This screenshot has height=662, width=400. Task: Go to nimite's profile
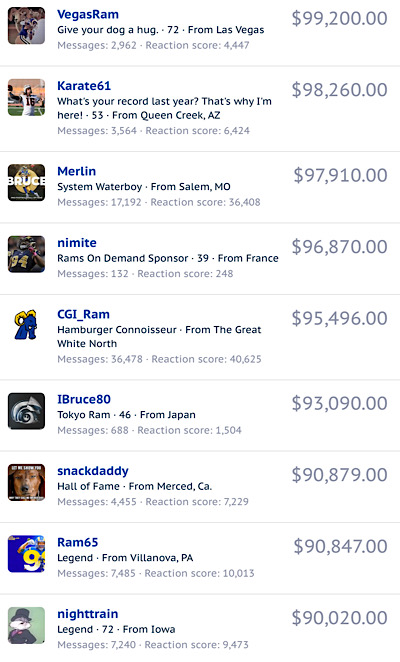(x=77, y=243)
